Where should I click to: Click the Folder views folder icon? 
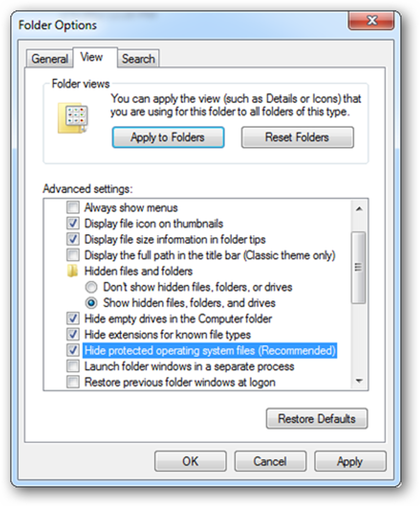pyautogui.click(x=73, y=118)
